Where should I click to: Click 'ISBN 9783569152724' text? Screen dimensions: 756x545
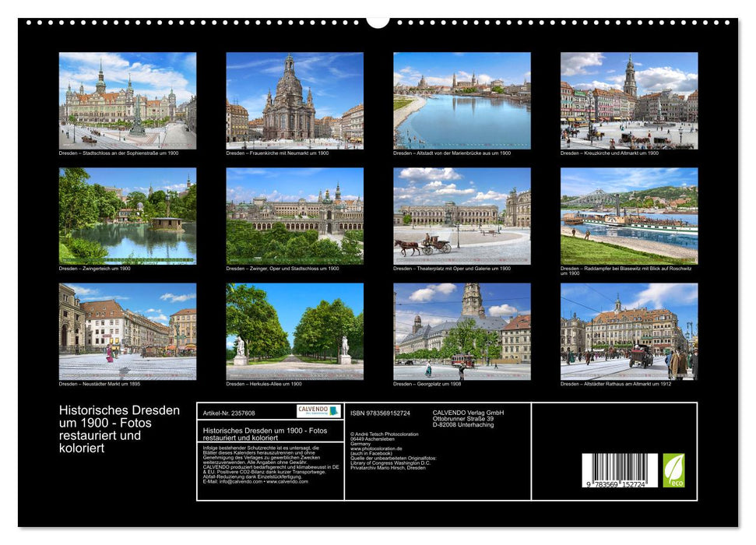point(381,413)
